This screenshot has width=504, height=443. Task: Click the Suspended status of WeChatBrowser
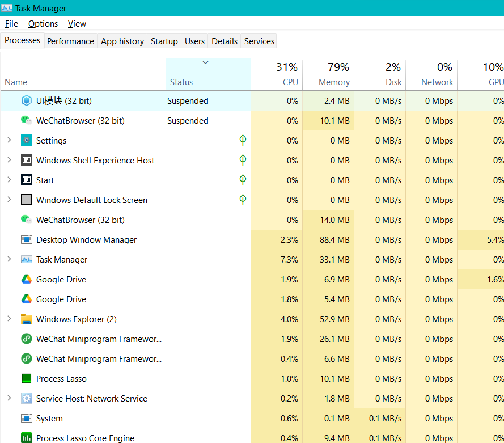click(188, 121)
